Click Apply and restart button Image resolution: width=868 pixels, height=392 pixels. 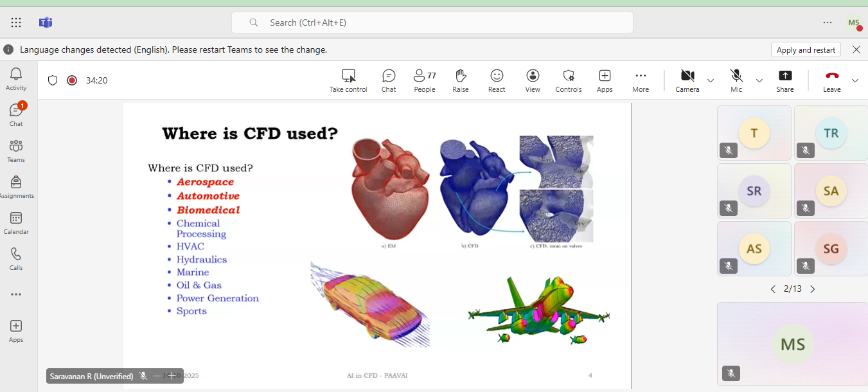pyautogui.click(x=806, y=49)
